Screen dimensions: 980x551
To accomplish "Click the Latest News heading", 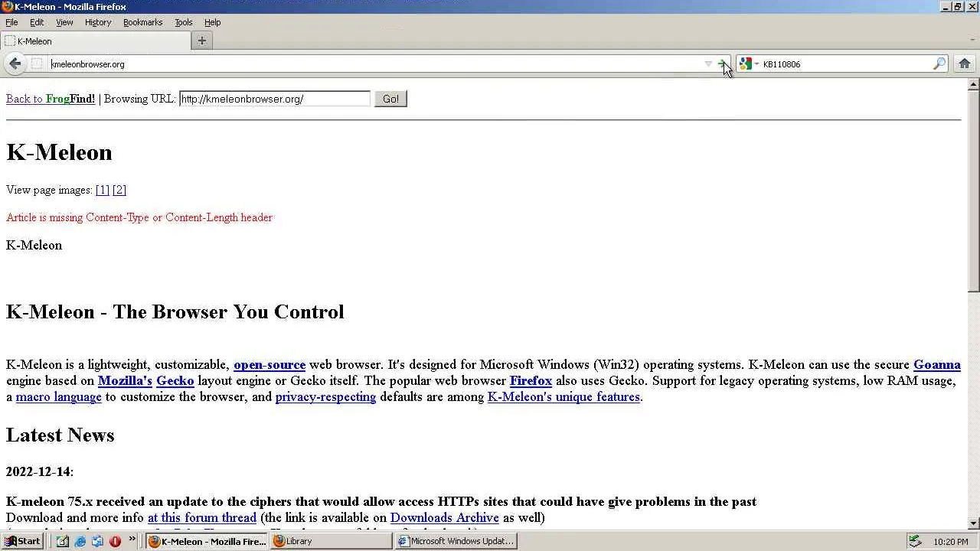I will click(x=60, y=435).
